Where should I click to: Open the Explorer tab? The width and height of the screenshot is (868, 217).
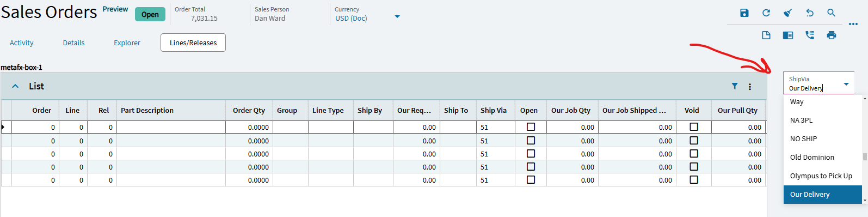click(x=127, y=43)
